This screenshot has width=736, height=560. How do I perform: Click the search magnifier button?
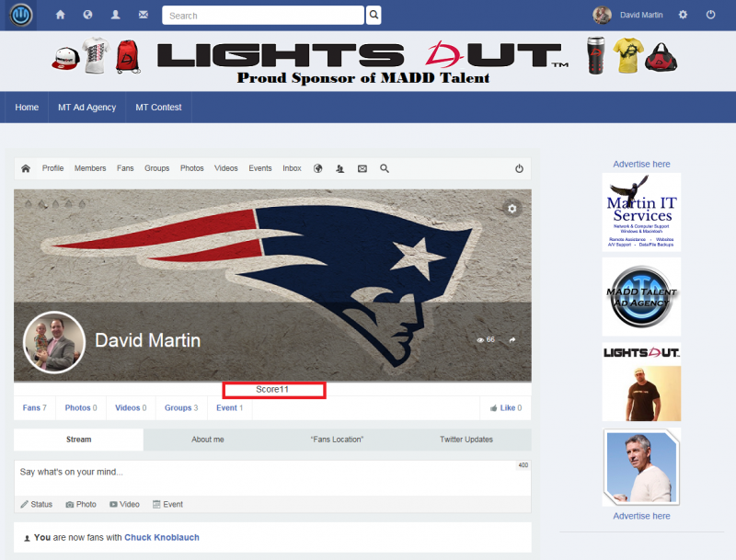pos(374,15)
